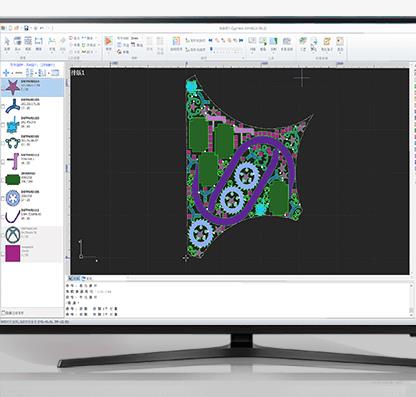416x397 pixels.
Task: Select the arrow pointer tool in the ribbon
Action: 7,41
